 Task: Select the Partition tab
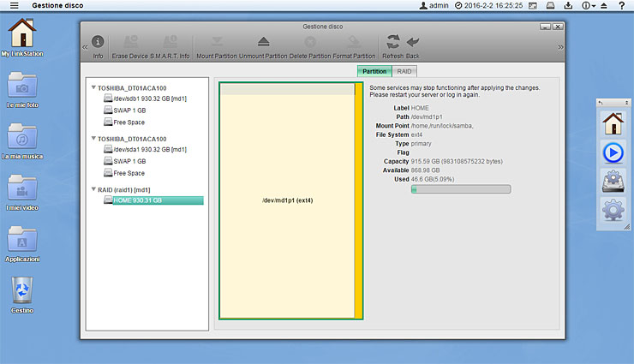tap(374, 72)
